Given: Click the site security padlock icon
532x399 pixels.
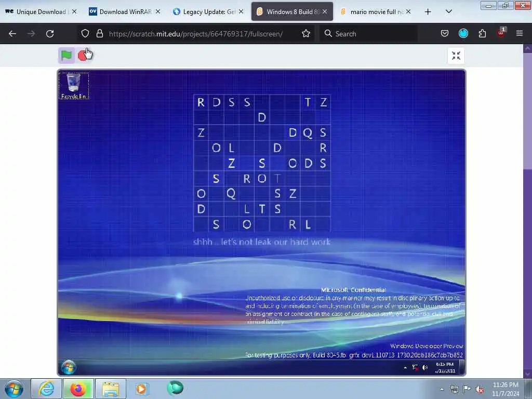Looking at the screenshot, I should pos(99,33).
